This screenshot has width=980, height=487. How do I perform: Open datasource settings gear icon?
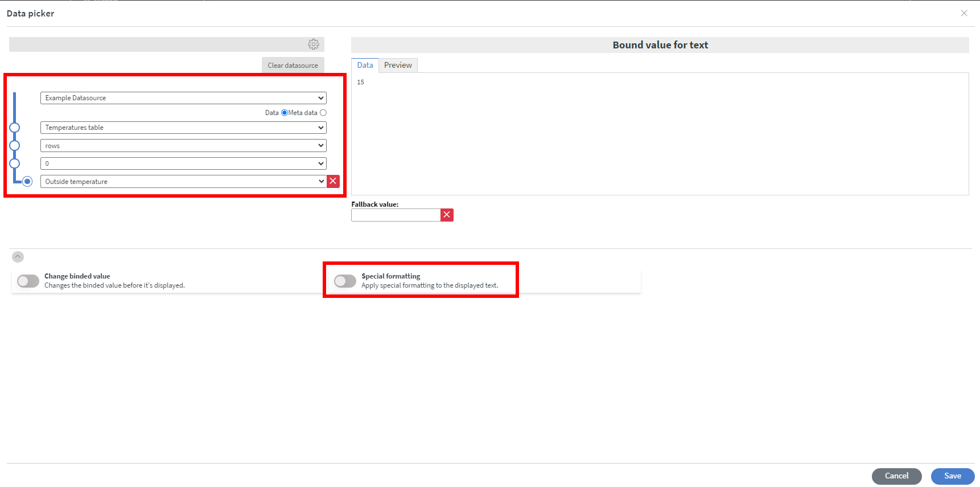(314, 44)
